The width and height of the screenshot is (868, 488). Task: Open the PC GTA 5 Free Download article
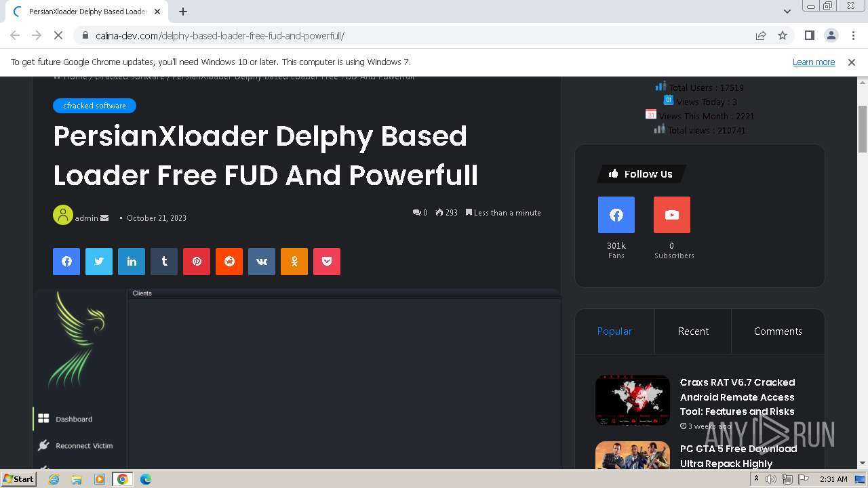[738, 456]
